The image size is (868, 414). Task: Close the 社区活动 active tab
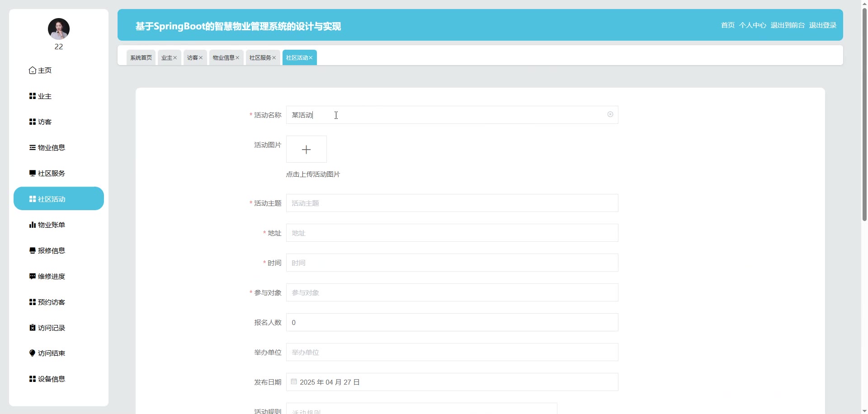311,58
